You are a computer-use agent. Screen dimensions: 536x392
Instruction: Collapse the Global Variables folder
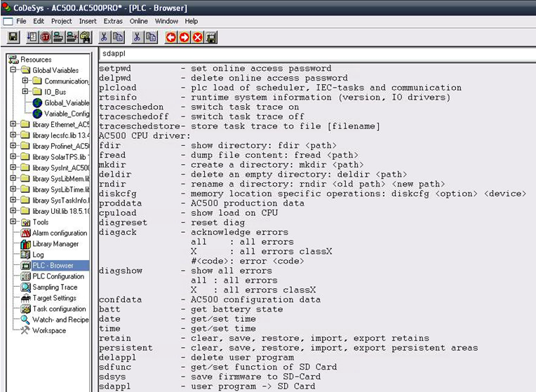13,70
